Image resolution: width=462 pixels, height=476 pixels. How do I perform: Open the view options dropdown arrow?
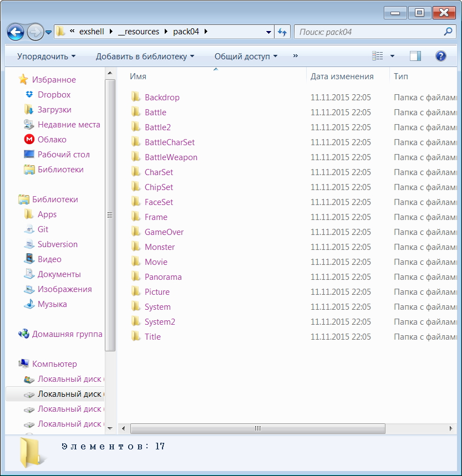coord(393,56)
